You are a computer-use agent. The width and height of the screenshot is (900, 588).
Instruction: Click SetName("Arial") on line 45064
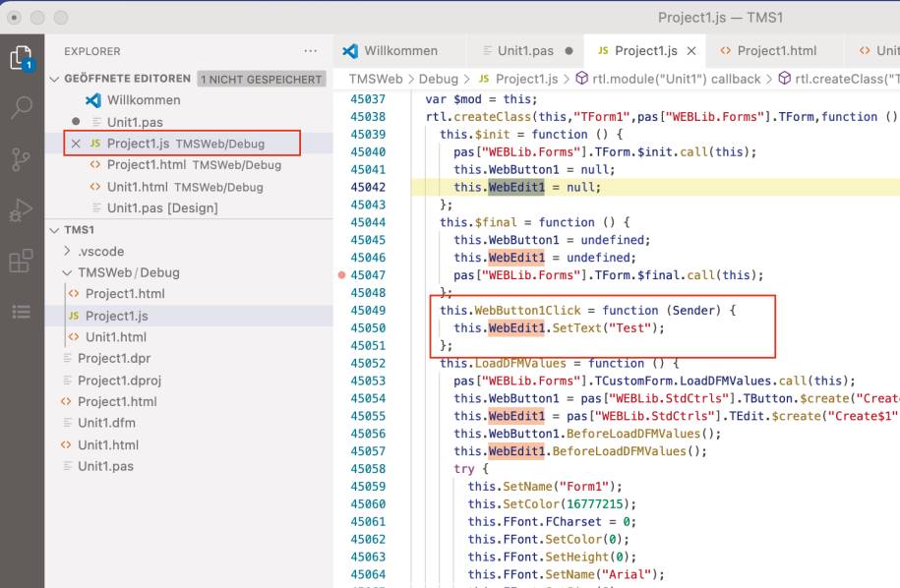[604, 575]
